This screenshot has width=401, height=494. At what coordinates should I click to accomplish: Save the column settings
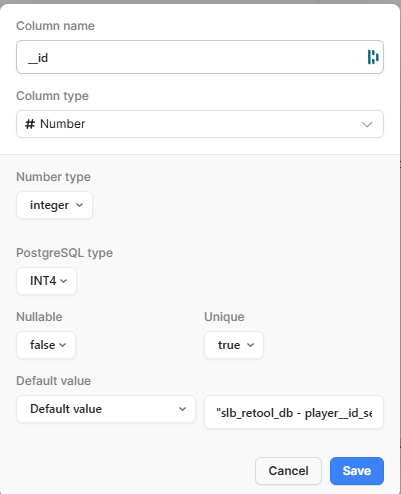357,471
